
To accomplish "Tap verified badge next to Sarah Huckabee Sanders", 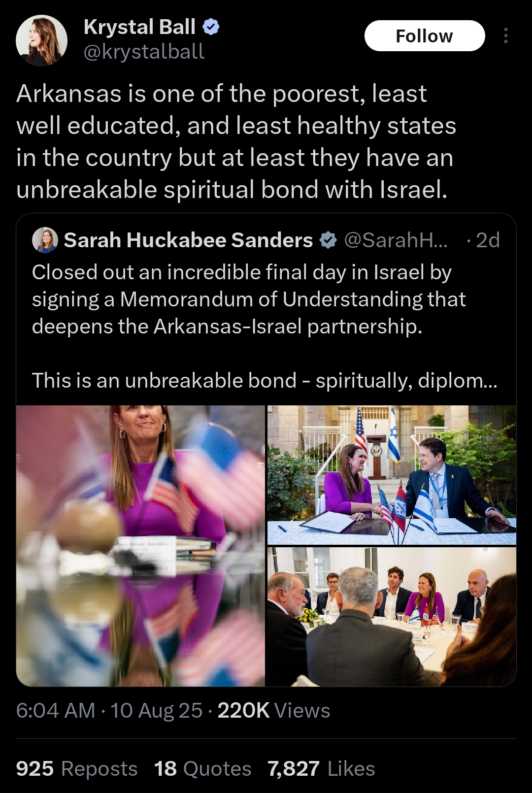I will tap(328, 240).
